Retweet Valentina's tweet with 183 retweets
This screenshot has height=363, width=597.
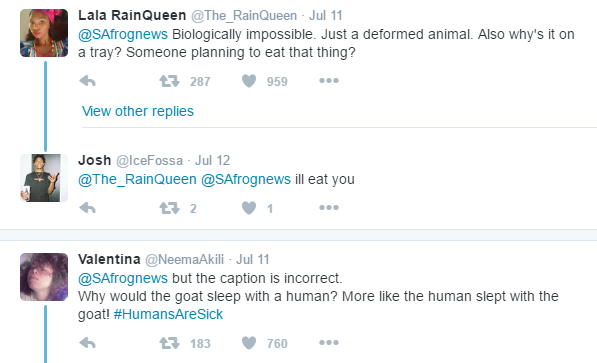pos(169,343)
